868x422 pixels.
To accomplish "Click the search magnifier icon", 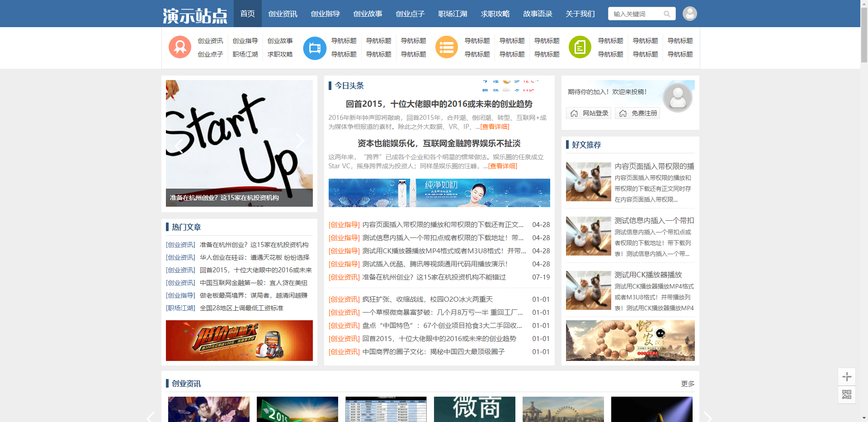I will 667,14.
